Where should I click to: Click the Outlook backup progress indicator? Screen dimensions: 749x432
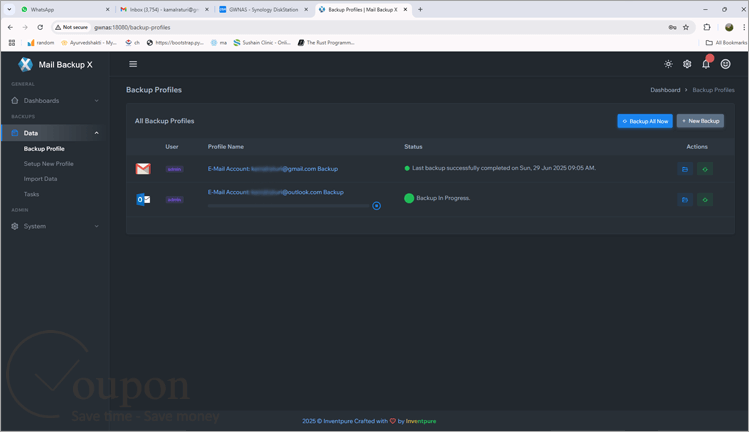click(x=376, y=206)
